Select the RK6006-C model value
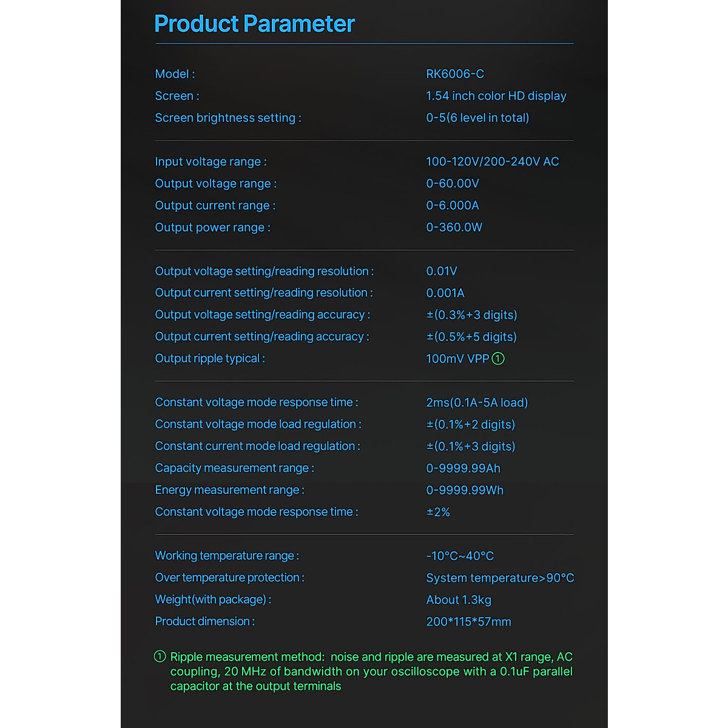The height and width of the screenshot is (728, 728). tap(455, 74)
